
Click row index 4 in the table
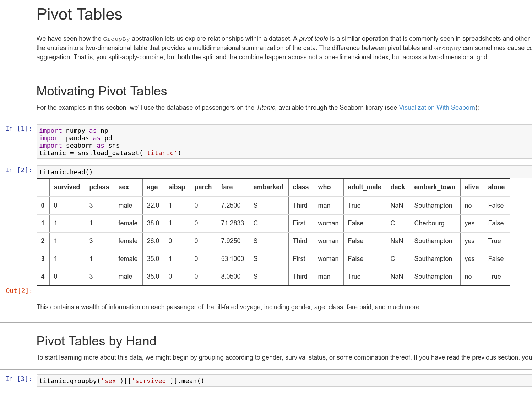43,277
